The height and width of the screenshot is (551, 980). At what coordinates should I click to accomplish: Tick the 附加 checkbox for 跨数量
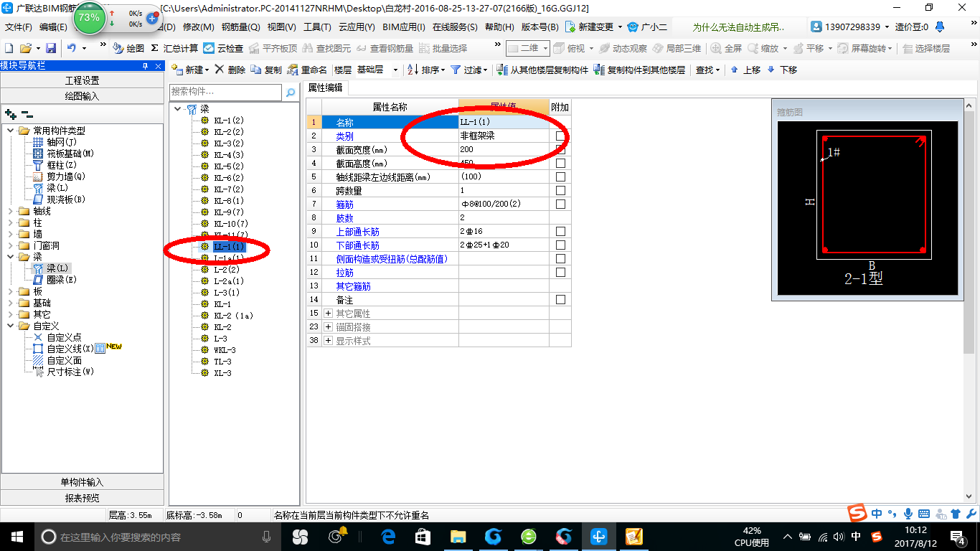pos(560,190)
